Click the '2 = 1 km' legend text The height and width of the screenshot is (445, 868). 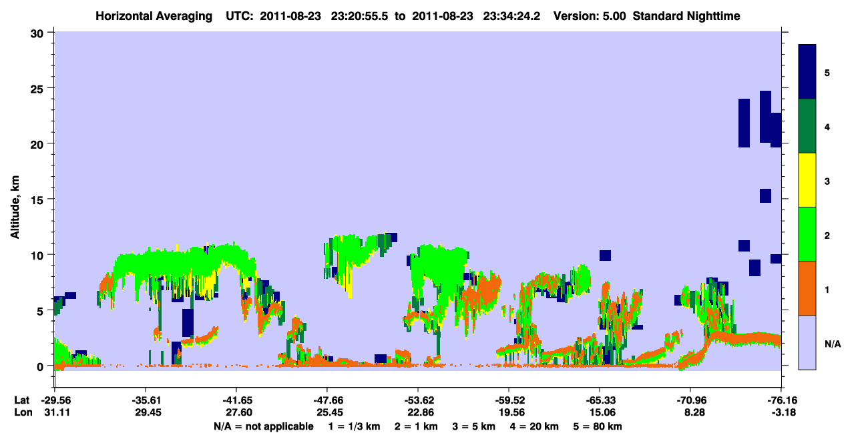pos(416,426)
